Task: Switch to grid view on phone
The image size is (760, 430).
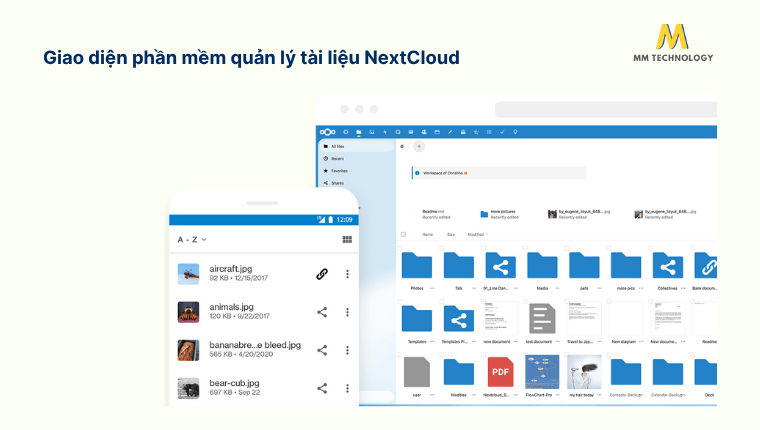Action: tap(347, 239)
